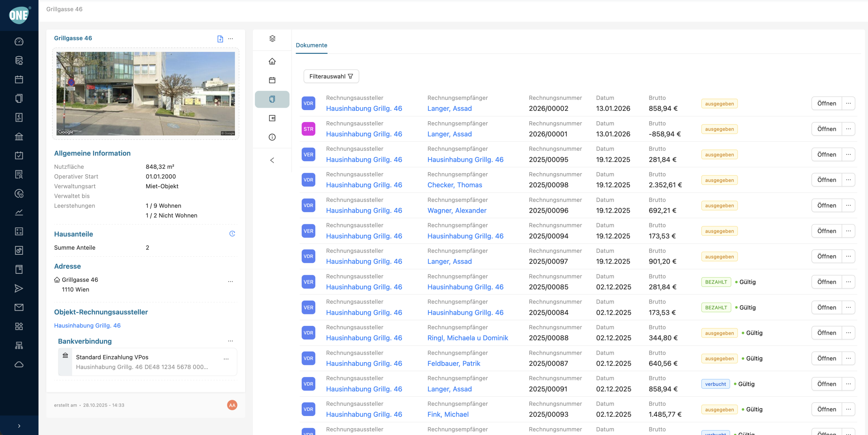The image size is (868, 435).
Task: Open the dashboard gauge icon in sidebar
Action: click(19, 41)
